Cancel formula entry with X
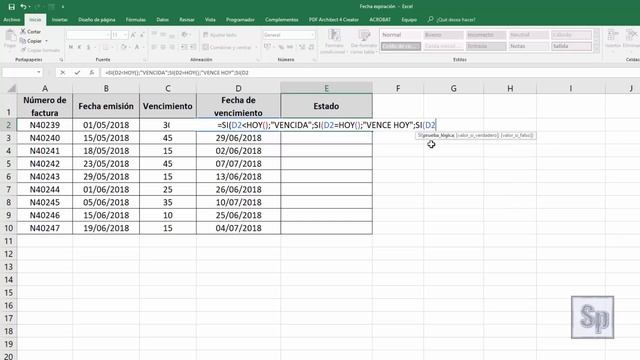The image size is (640, 360). pyautogui.click(x=62, y=73)
